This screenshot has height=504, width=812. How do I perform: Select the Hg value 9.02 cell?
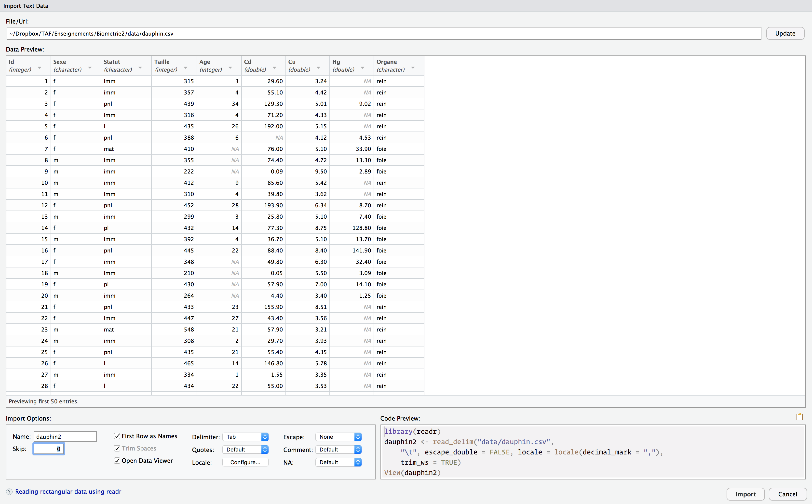[x=352, y=104]
